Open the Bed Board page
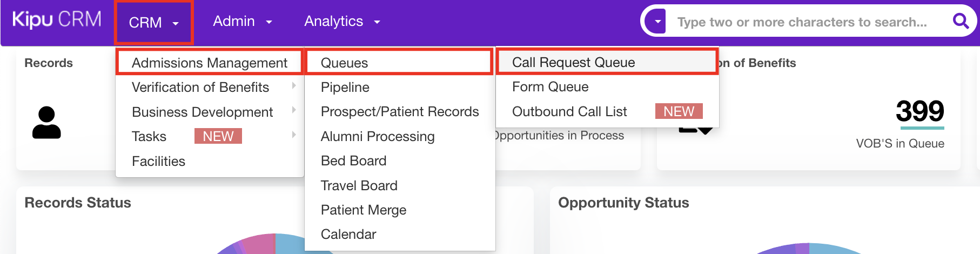The image size is (980, 254). tap(353, 161)
